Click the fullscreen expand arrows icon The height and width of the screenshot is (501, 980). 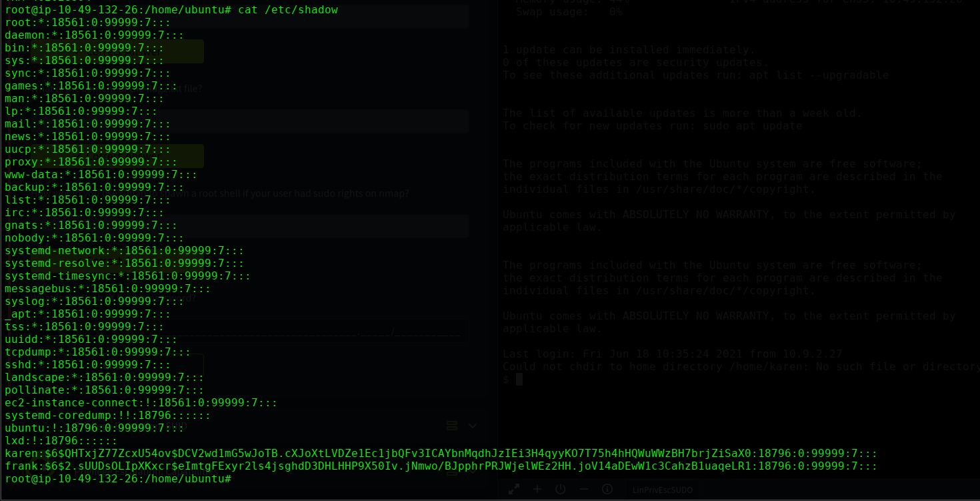pos(514,489)
